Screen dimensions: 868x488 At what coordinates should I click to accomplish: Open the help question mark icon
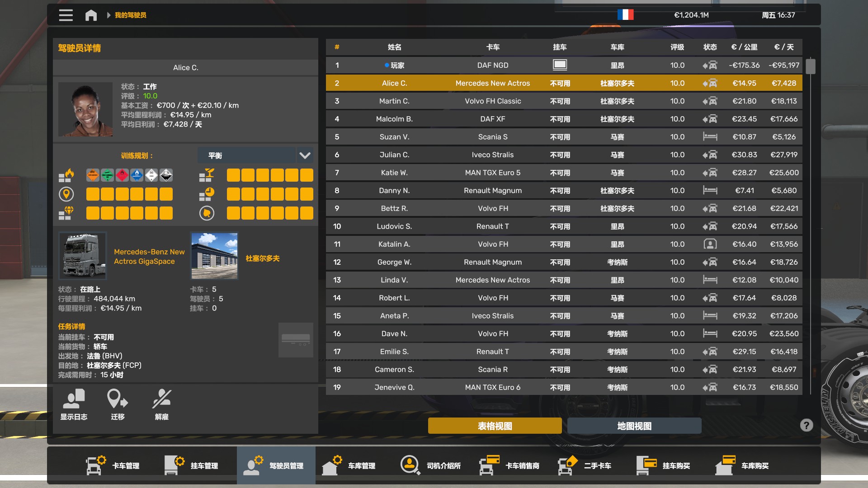[806, 425]
